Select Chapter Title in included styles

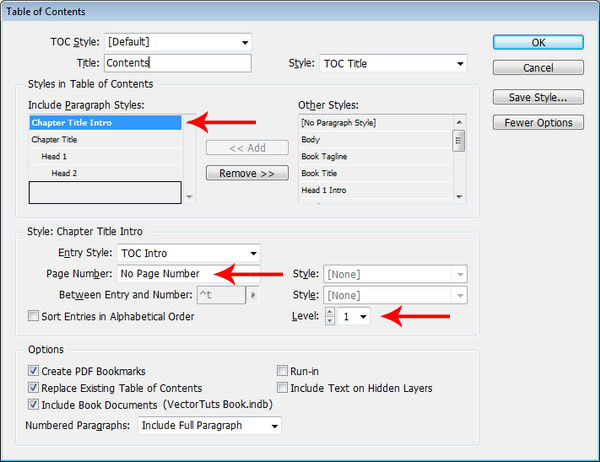tap(105, 140)
